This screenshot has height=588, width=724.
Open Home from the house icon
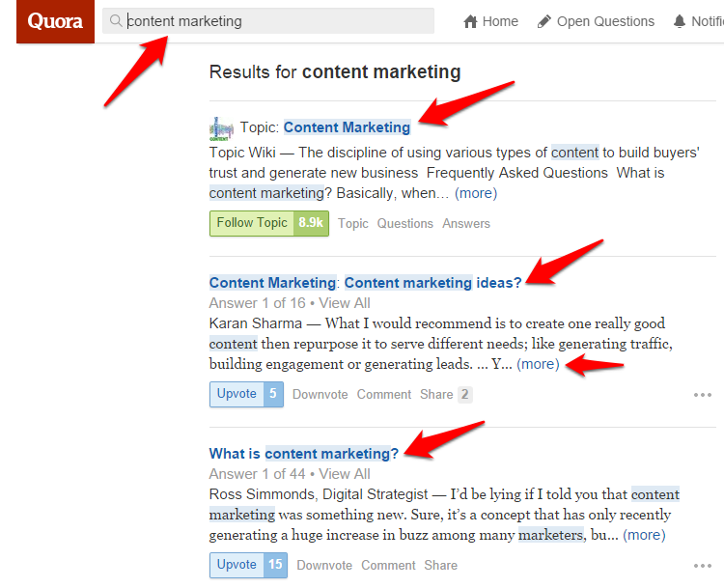pos(470,21)
